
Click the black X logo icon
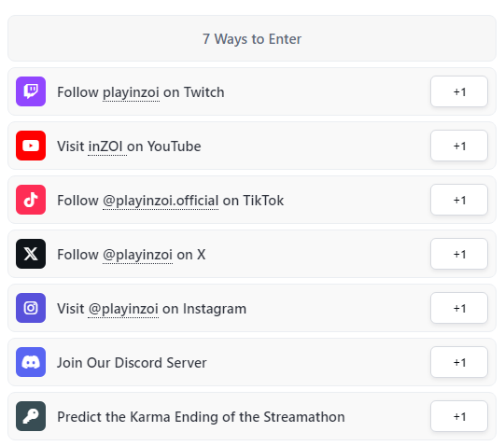coord(31,254)
